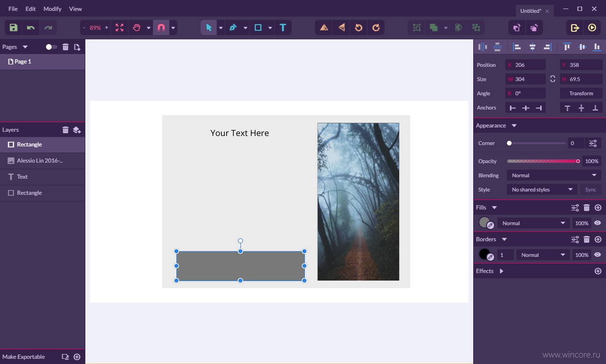Open the shared Style dropdown
Image resolution: width=606 pixels, height=364 pixels.
pos(542,190)
